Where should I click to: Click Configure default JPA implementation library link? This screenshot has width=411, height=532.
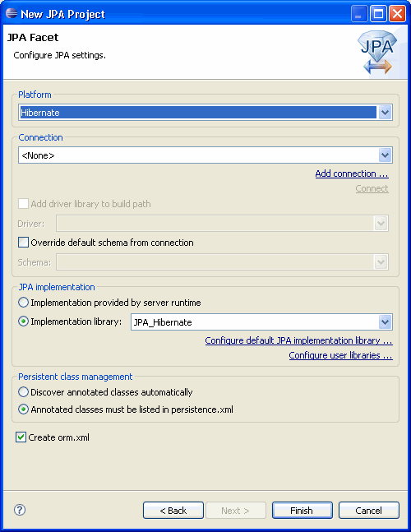click(298, 340)
